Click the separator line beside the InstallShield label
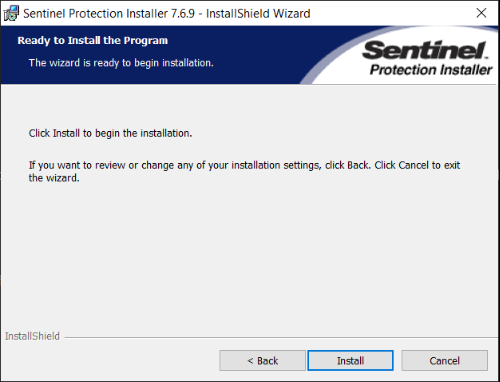Screen dimensions: 500x382 pyautogui.click(x=281, y=337)
